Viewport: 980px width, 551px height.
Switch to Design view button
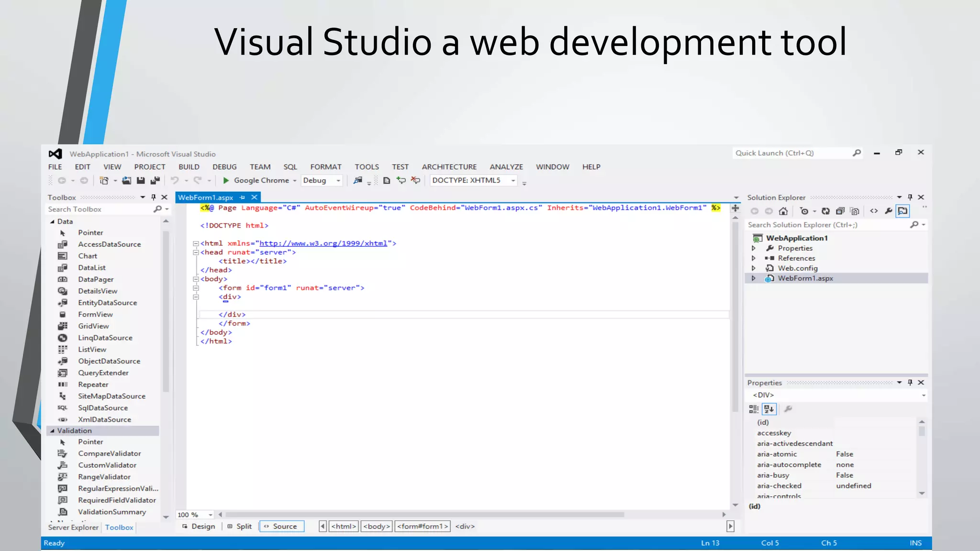199,526
